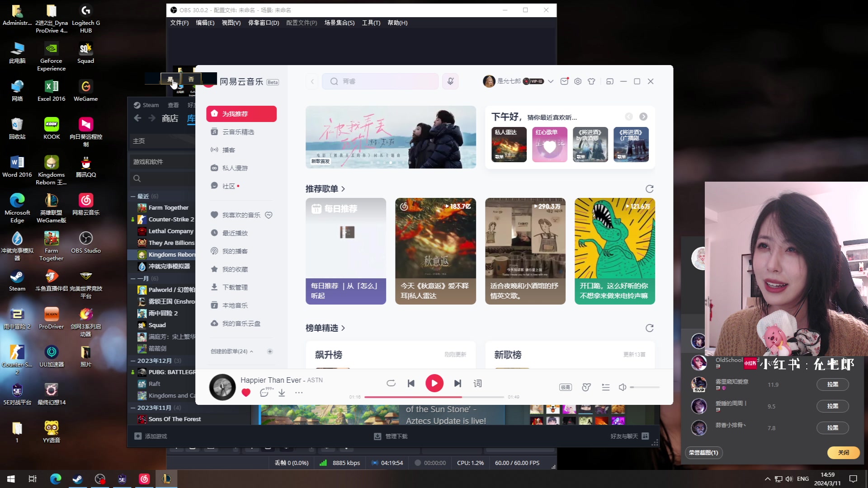
Task: Open 文件(F) menu in OBS Studio
Action: click(178, 23)
